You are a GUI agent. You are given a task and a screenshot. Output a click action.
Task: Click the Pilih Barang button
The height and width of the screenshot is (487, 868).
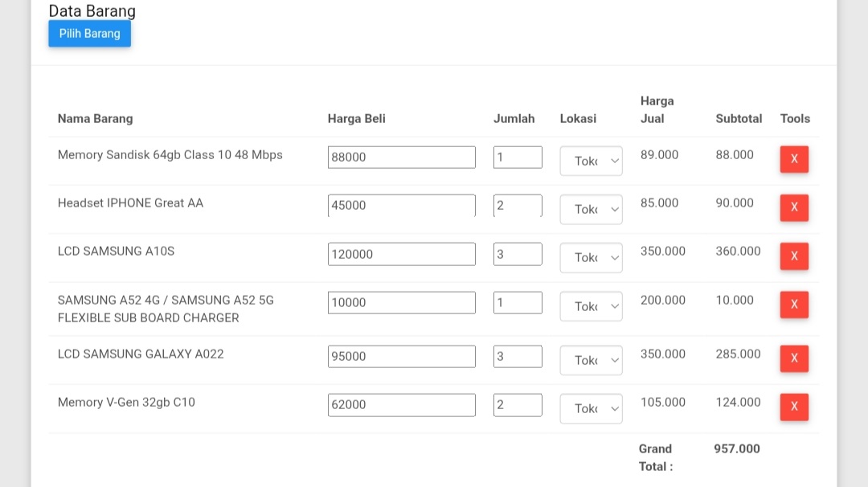(89, 34)
